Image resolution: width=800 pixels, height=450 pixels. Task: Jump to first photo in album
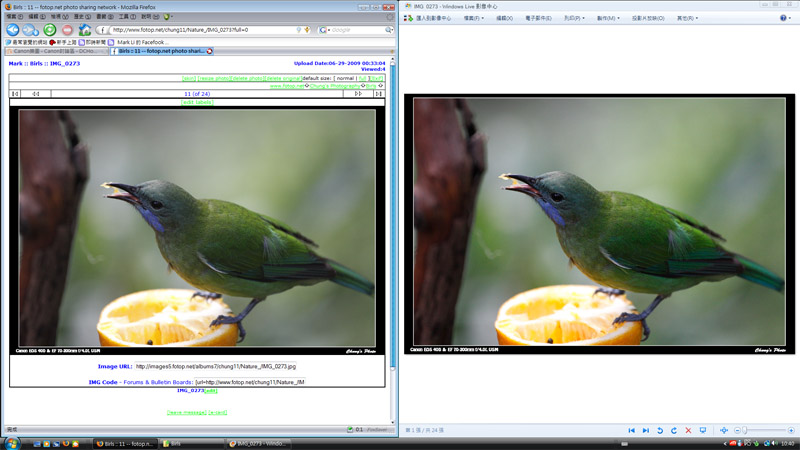coord(15,94)
